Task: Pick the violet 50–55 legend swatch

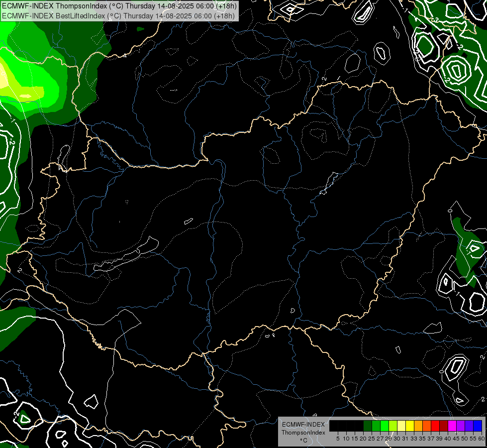Action: 469,426
